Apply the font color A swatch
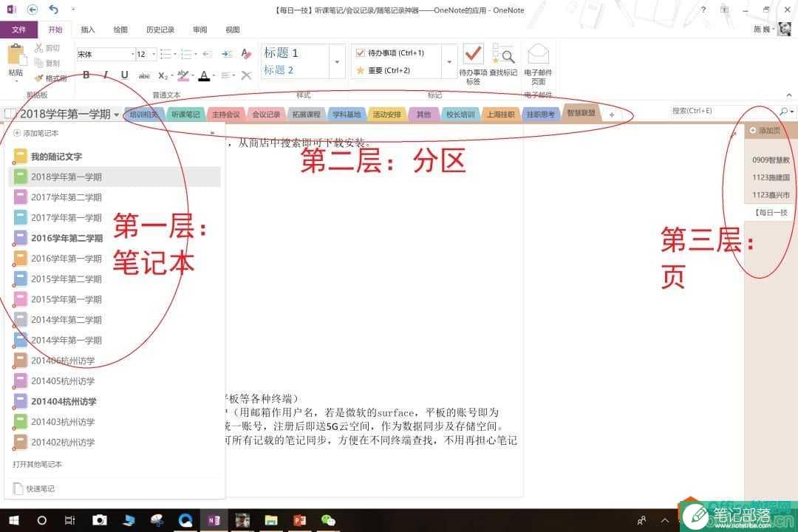The image size is (798, 532). coord(204,75)
